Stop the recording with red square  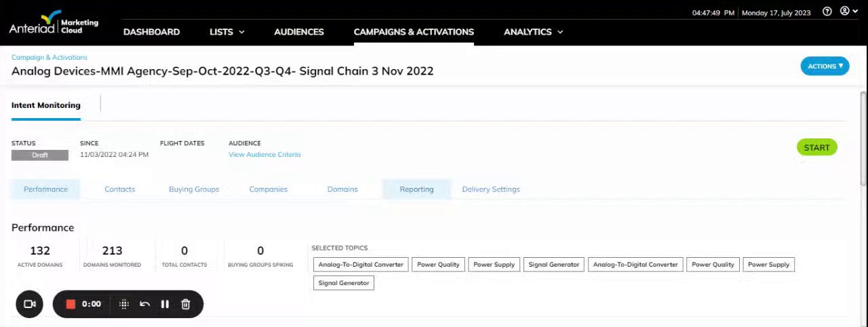pos(71,304)
